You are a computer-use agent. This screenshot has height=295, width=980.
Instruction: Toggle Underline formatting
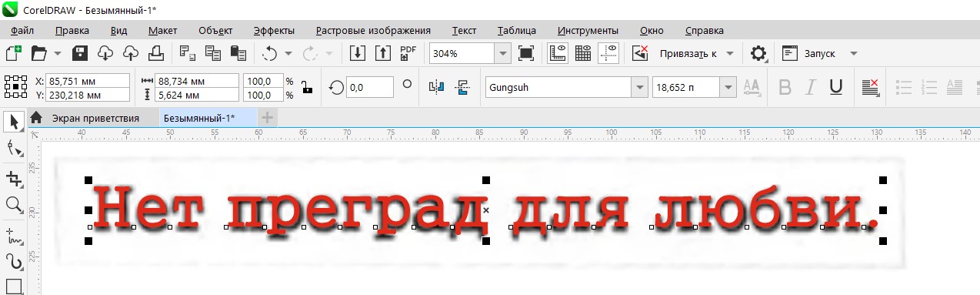835,88
